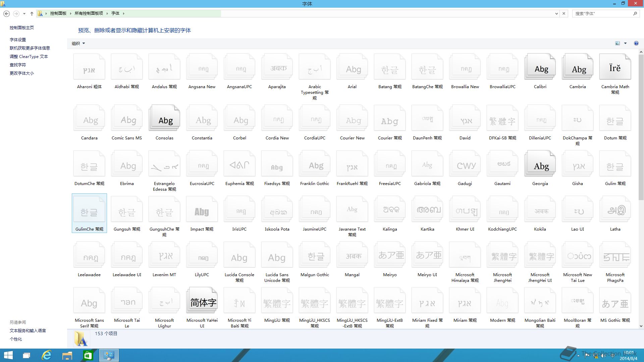The height and width of the screenshot is (362, 644).
Task: Open the Windows Start button
Action: point(8,355)
